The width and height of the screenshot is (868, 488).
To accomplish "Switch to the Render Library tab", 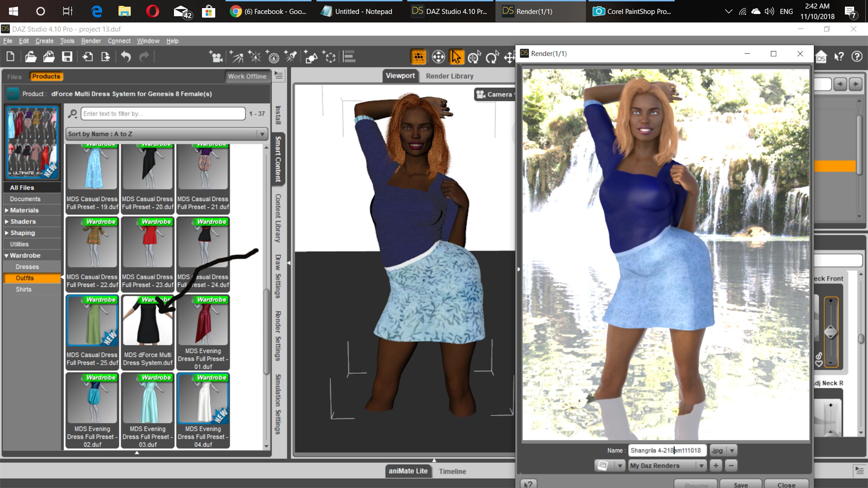I will 449,76.
